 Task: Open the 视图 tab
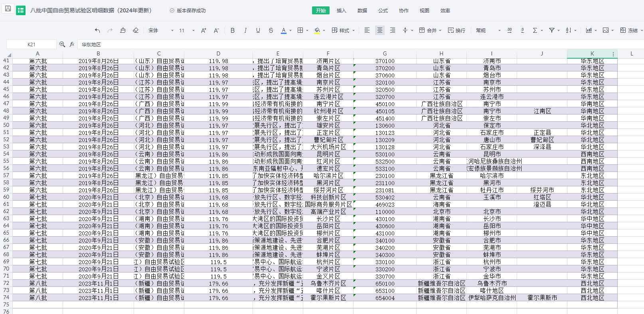[425, 10]
